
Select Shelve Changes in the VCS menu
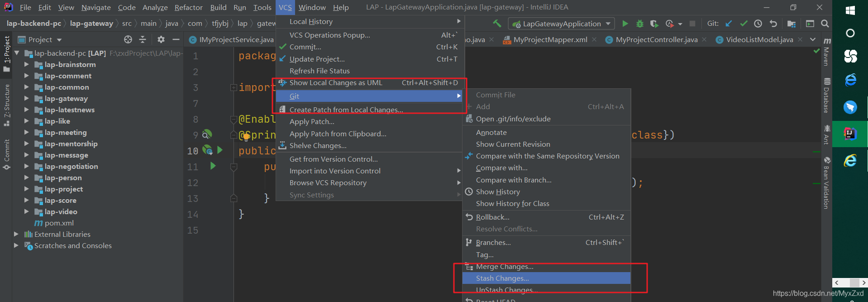click(x=370, y=145)
